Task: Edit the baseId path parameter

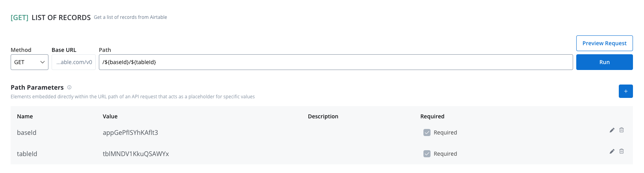Action: [x=612, y=130]
